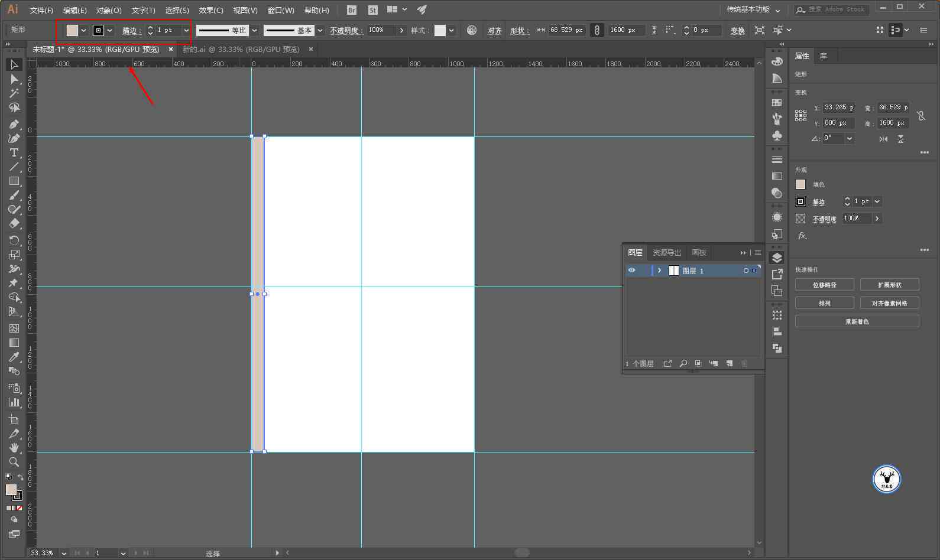Open the Symbols panel club icon
The image size is (940, 560).
pyautogui.click(x=777, y=136)
